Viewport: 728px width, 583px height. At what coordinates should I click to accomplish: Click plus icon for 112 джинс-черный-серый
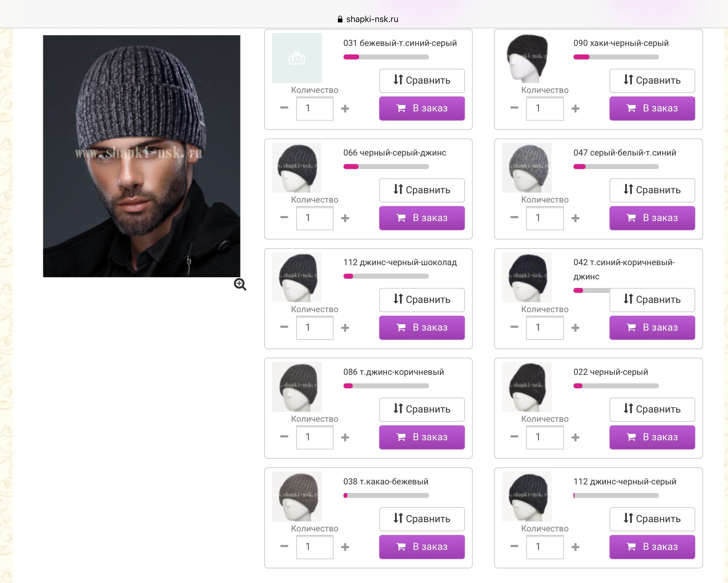[x=575, y=547]
